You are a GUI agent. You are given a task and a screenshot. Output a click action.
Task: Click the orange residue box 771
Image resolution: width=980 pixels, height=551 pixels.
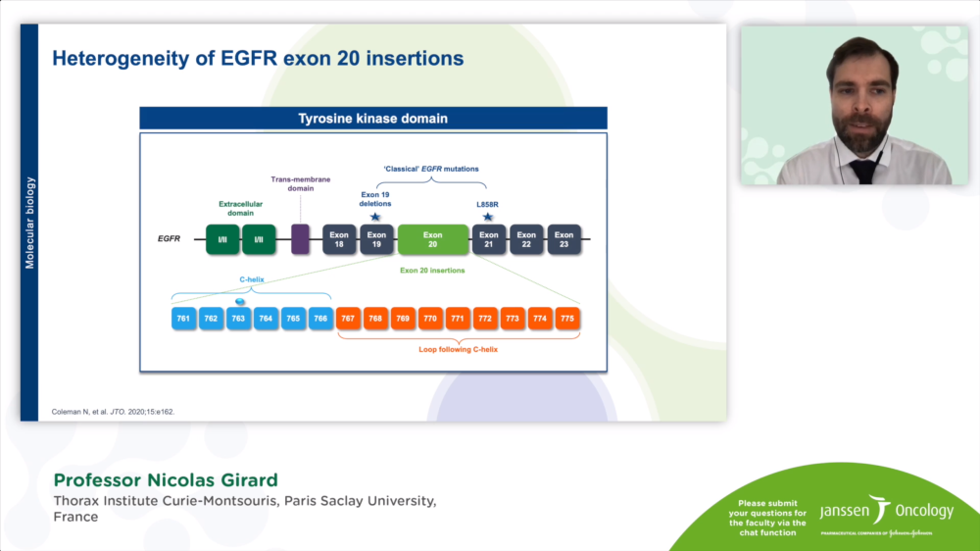pyautogui.click(x=458, y=319)
